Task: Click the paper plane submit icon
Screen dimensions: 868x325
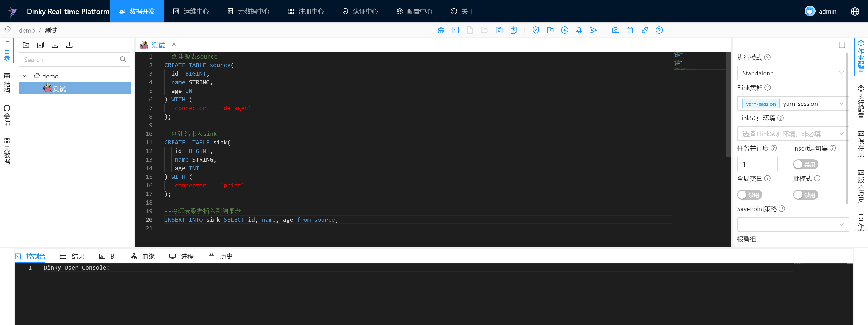Action: (593, 30)
